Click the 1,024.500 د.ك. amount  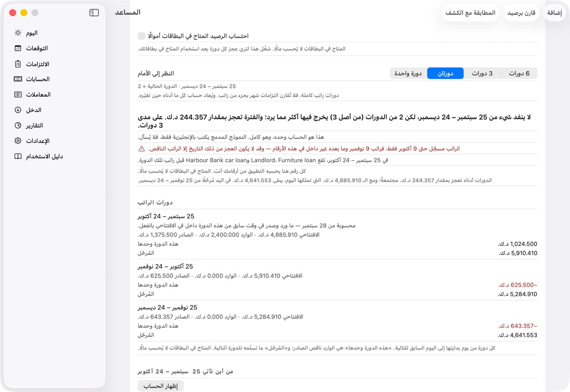pyautogui.click(x=518, y=244)
